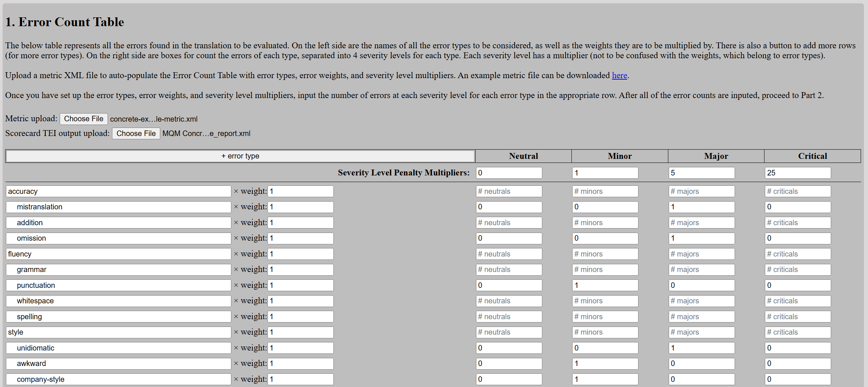The width and height of the screenshot is (868, 387).
Task: Add a row with + error type button
Action: coord(240,156)
